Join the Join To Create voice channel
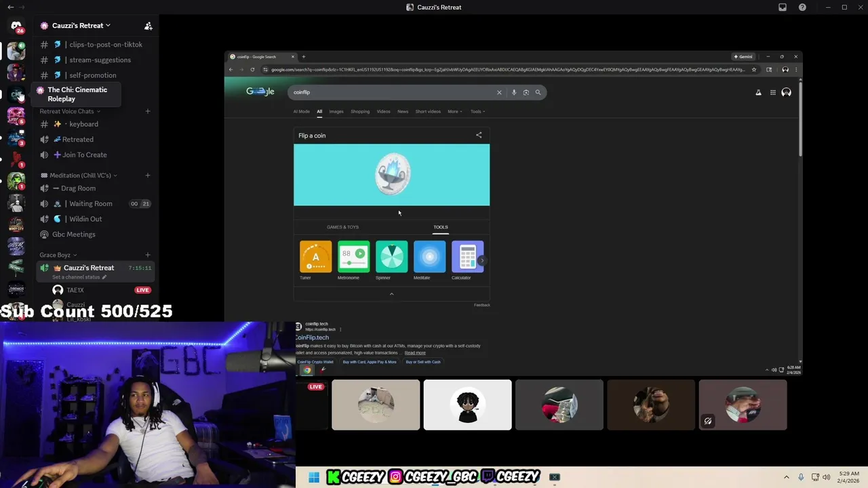868x488 pixels. pos(96,155)
